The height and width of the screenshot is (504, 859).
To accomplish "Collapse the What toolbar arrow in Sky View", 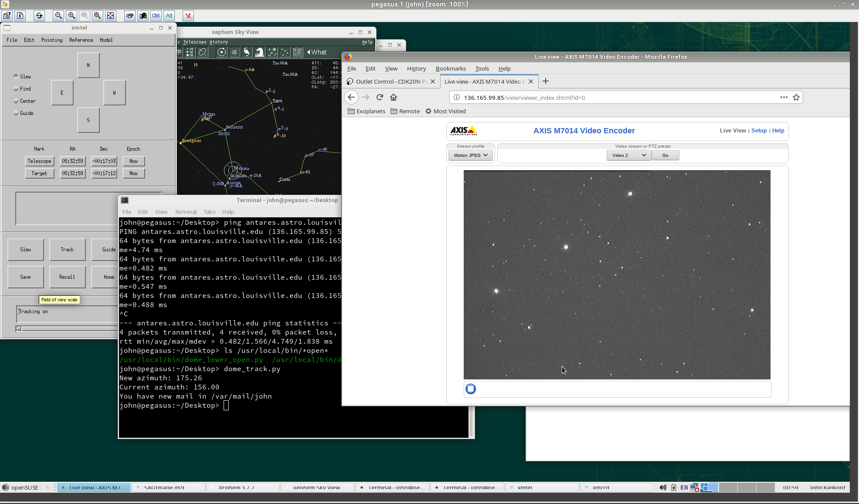I will pyautogui.click(x=309, y=52).
